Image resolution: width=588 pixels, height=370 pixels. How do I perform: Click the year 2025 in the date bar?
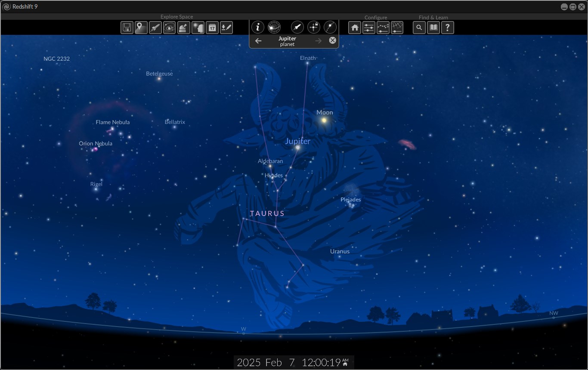(x=249, y=362)
